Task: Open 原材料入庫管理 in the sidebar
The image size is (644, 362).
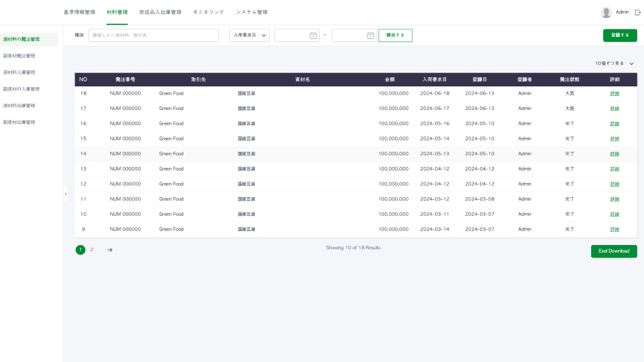Action: pos(19,72)
